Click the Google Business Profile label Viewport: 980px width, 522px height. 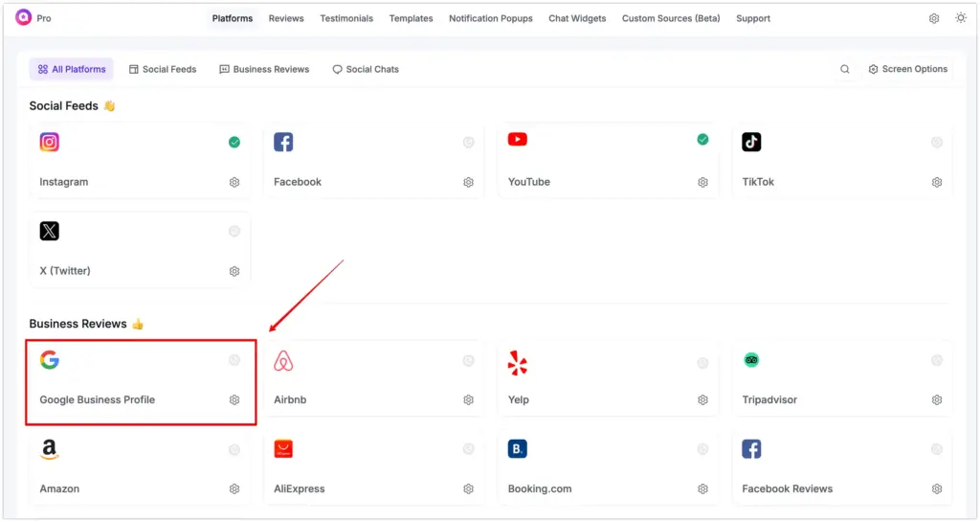[x=98, y=400]
